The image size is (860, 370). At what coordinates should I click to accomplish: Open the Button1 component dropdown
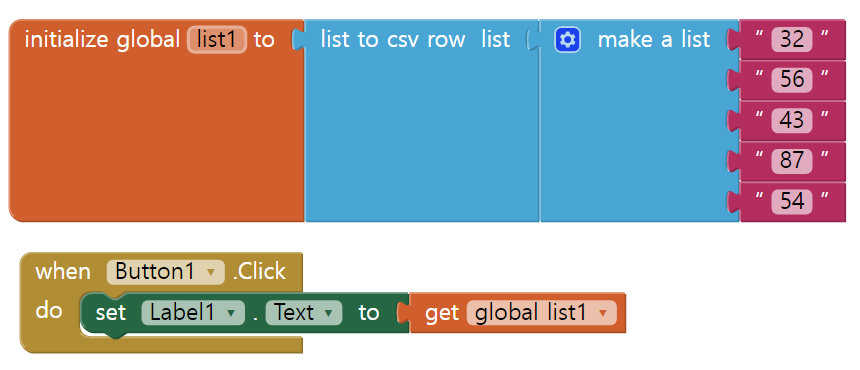[x=166, y=272]
